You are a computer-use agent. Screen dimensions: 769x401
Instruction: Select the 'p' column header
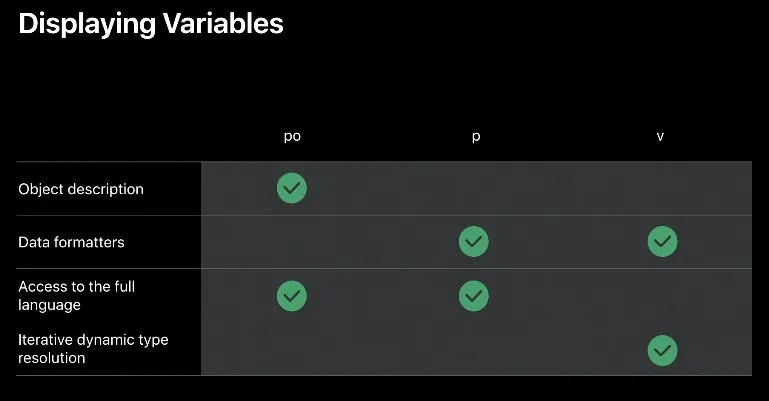coord(475,137)
